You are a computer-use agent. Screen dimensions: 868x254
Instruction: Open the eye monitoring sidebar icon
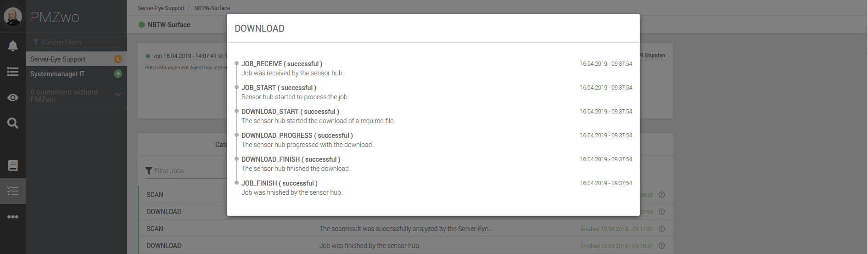[13, 97]
